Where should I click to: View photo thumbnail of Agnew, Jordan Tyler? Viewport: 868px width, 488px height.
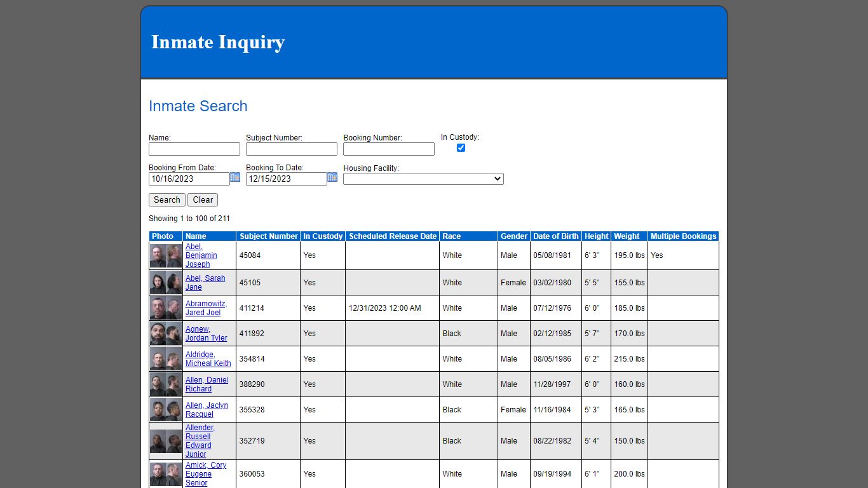(166, 334)
